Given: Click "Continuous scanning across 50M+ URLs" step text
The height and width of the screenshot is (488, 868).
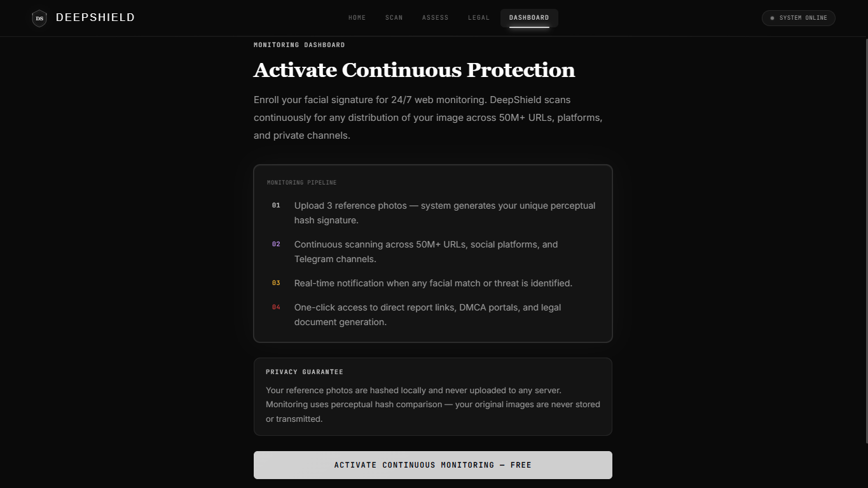Looking at the screenshot, I should [426, 252].
